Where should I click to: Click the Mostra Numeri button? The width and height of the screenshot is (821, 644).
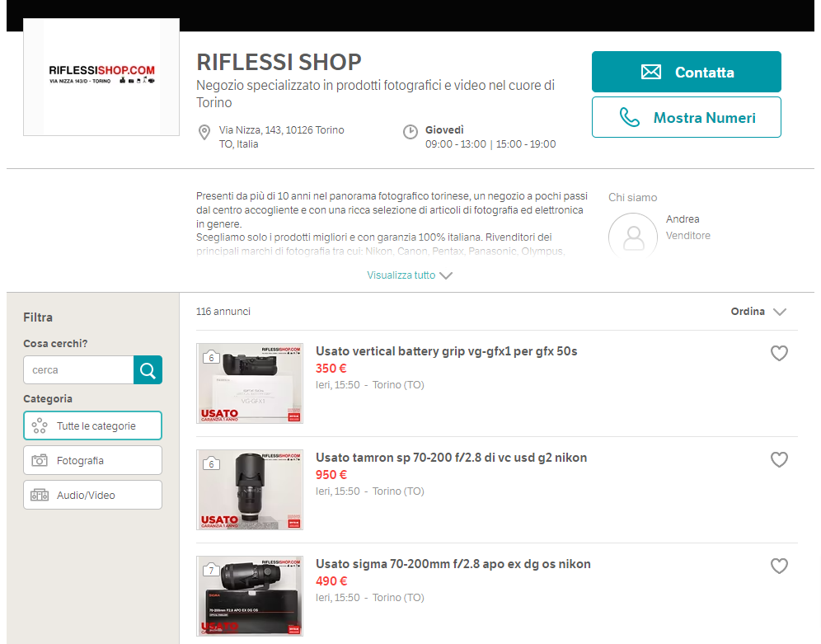coord(687,117)
